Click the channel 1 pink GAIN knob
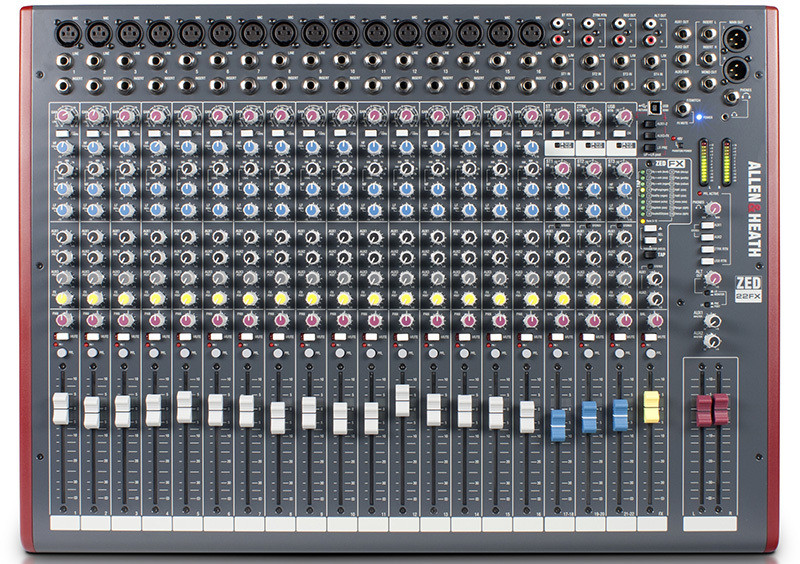Viewport: 800px width, 564px height. (x=65, y=116)
